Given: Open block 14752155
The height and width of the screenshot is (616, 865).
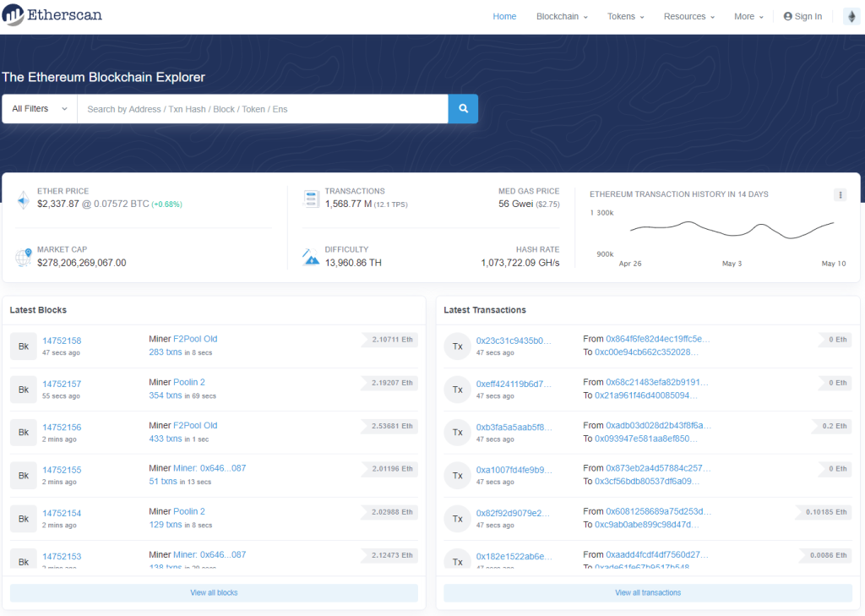Looking at the screenshot, I should click(62, 471).
